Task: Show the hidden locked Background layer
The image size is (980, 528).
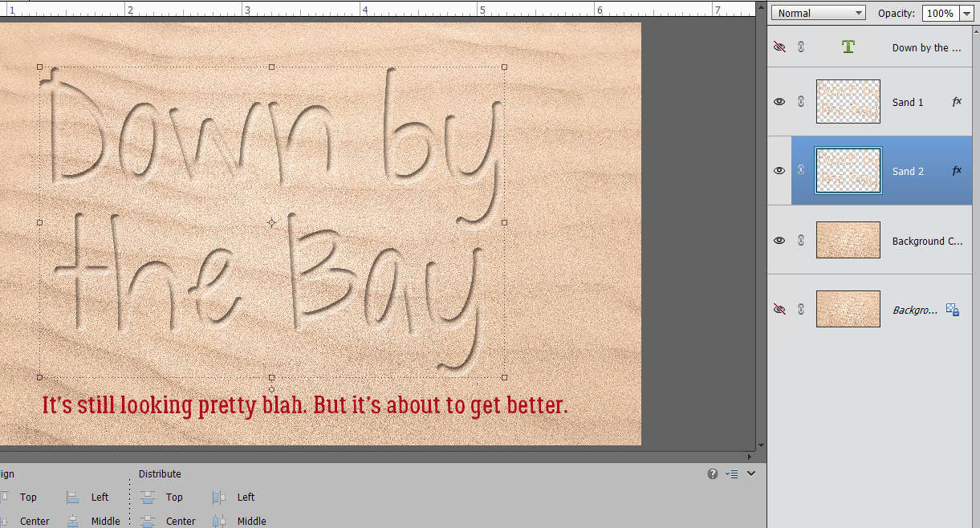Action: pos(779,309)
